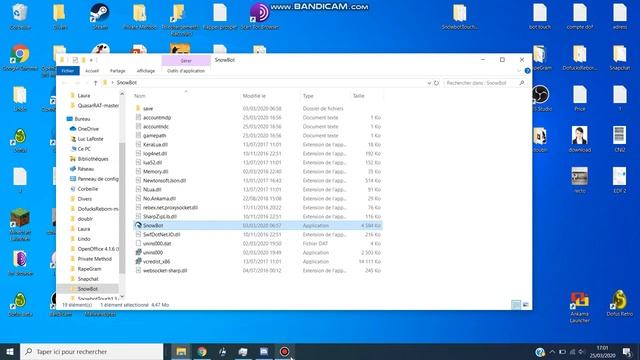Open Google Chrome desktop shortcut
This screenshot has height=360, width=640.
tap(20, 58)
